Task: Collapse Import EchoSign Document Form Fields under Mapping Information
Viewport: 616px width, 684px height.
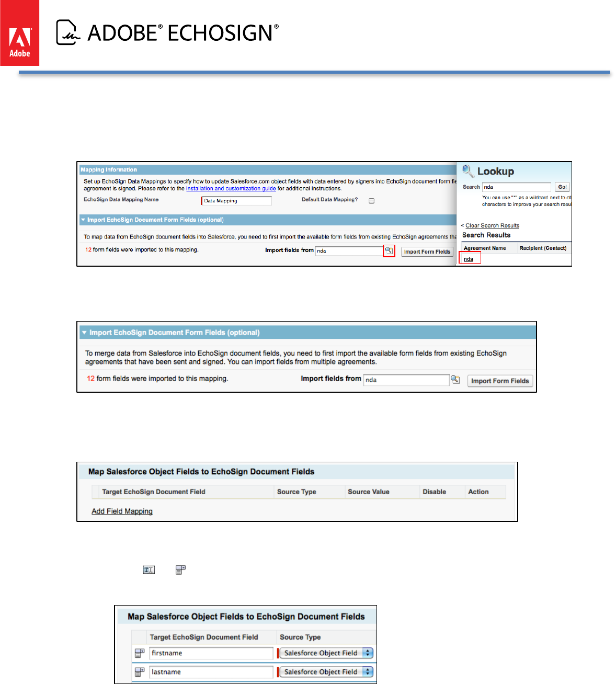Action: (83, 220)
